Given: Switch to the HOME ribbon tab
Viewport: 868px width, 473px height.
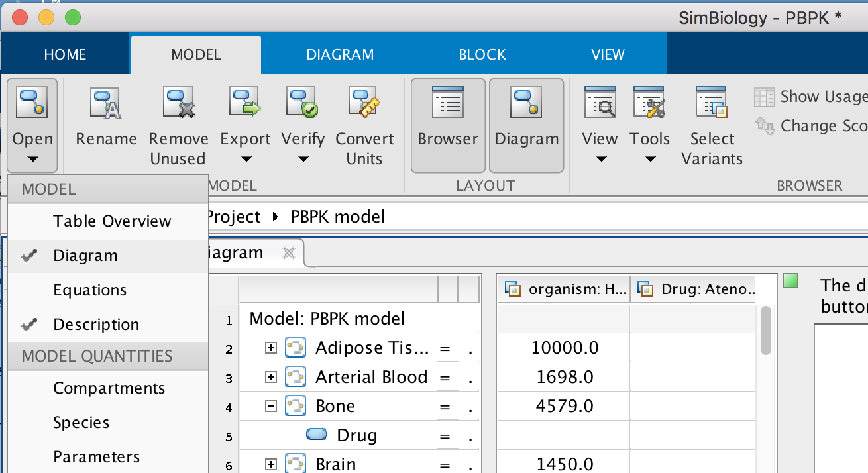Looking at the screenshot, I should tap(65, 54).
